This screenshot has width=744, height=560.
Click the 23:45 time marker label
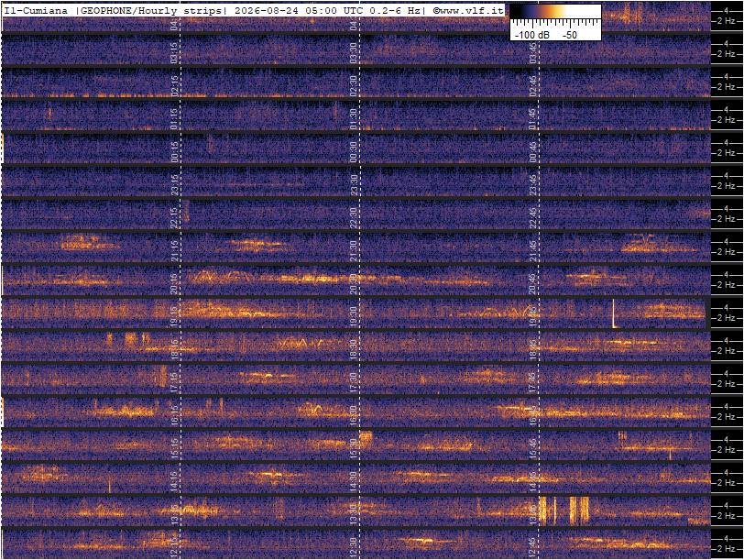[533, 184]
